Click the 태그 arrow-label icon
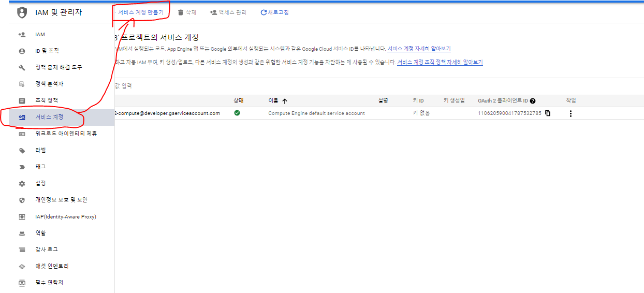The width and height of the screenshot is (644, 293). tap(22, 167)
